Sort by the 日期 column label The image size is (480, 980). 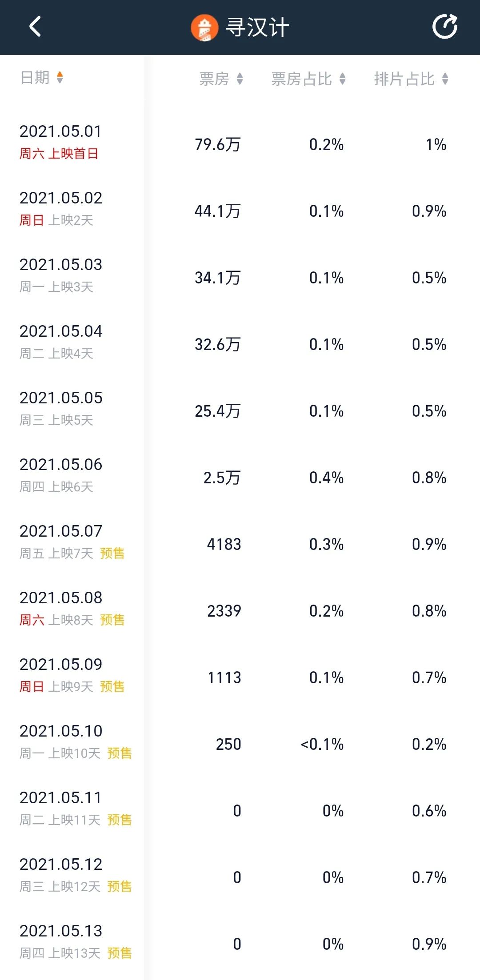tap(35, 77)
